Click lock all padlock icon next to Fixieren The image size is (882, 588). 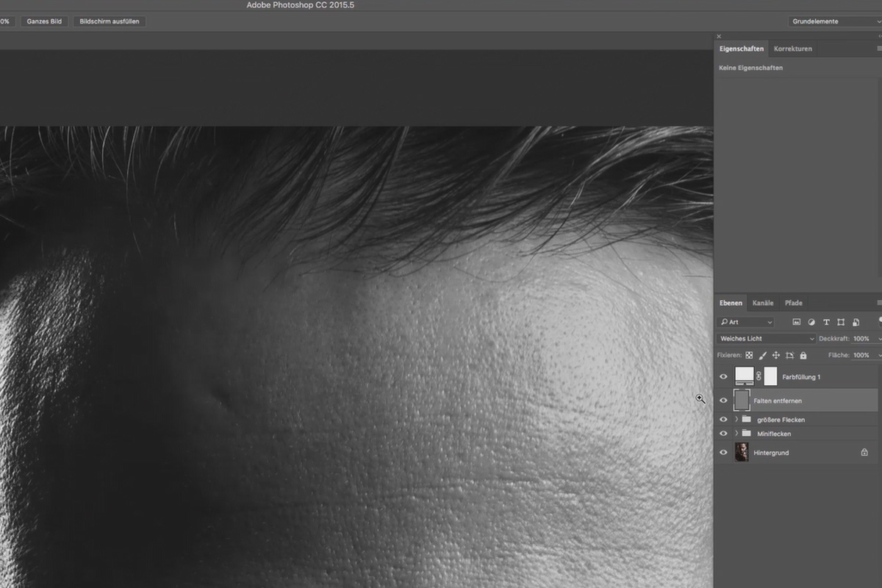pyautogui.click(x=803, y=355)
